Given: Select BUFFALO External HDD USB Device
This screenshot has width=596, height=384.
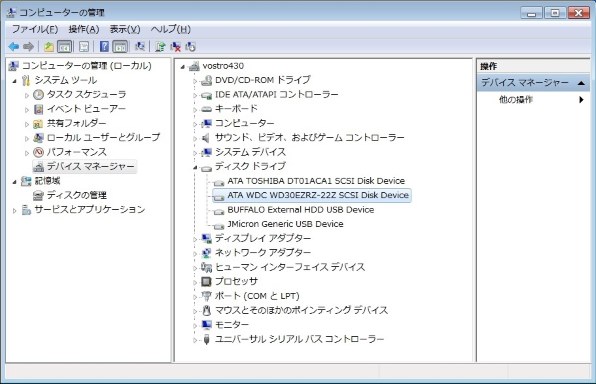Looking at the screenshot, I should pyautogui.click(x=301, y=209).
